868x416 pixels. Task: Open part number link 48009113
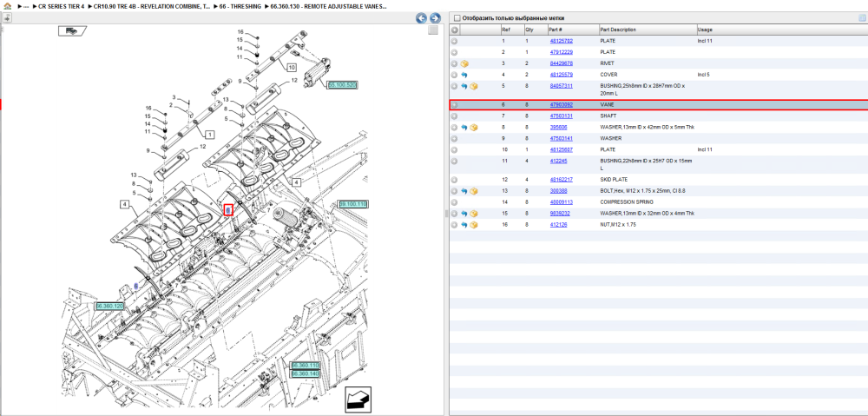[x=561, y=202]
